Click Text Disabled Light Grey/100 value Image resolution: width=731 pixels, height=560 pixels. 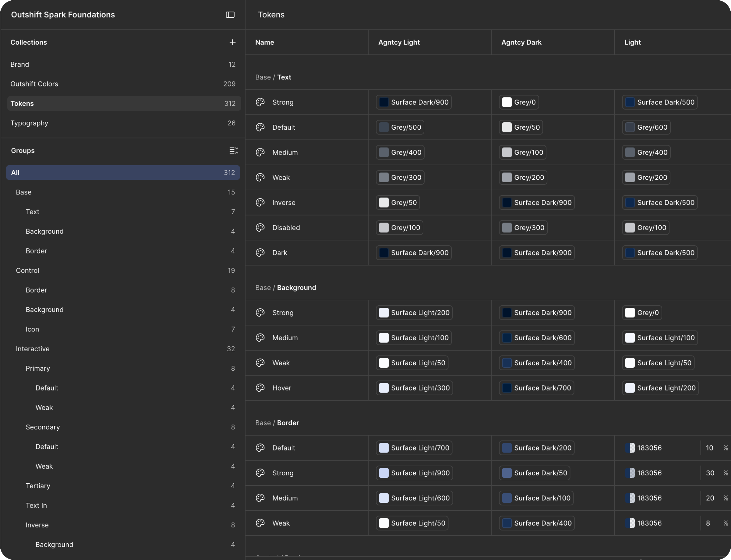coord(646,228)
